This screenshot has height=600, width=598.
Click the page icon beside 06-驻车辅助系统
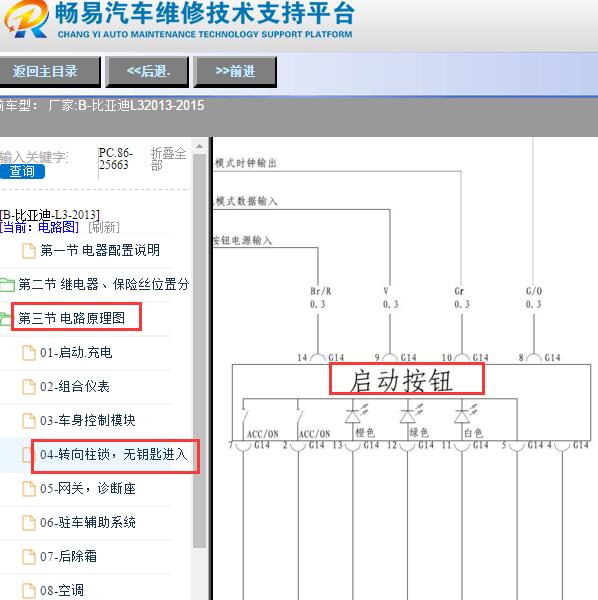(29, 523)
